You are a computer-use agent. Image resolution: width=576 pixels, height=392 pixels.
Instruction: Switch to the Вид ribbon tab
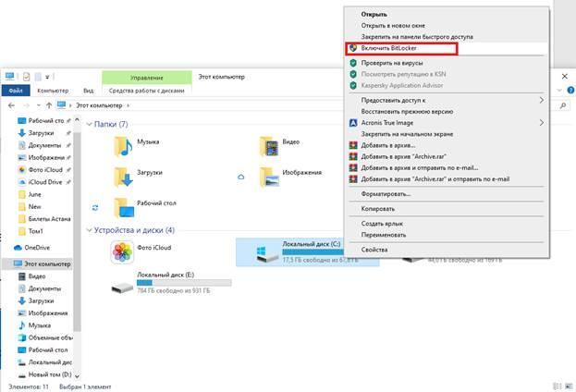point(89,91)
